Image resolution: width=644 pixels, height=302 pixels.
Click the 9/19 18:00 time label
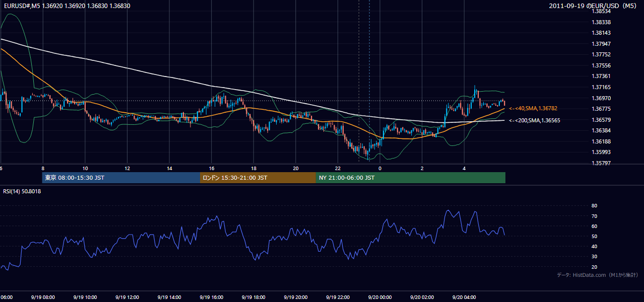click(253, 297)
